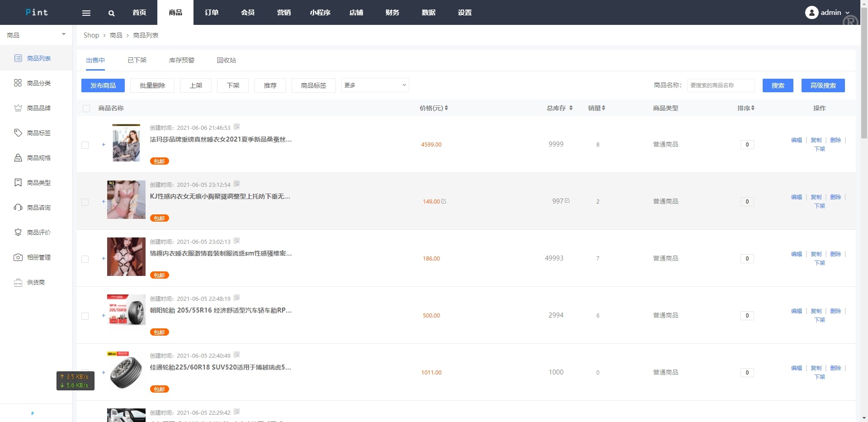This screenshot has height=422, width=868.
Task: Check the checkbox for the 法玛莎 silk product row
Action: click(85, 145)
